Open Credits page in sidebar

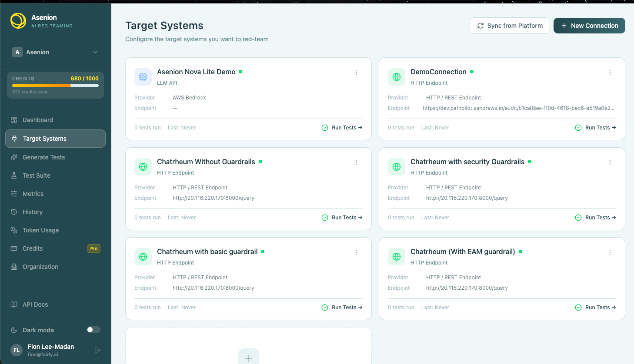point(55,248)
